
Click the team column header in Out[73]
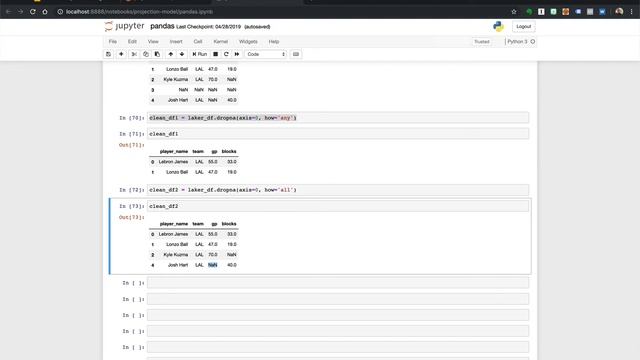pyautogui.click(x=198, y=224)
